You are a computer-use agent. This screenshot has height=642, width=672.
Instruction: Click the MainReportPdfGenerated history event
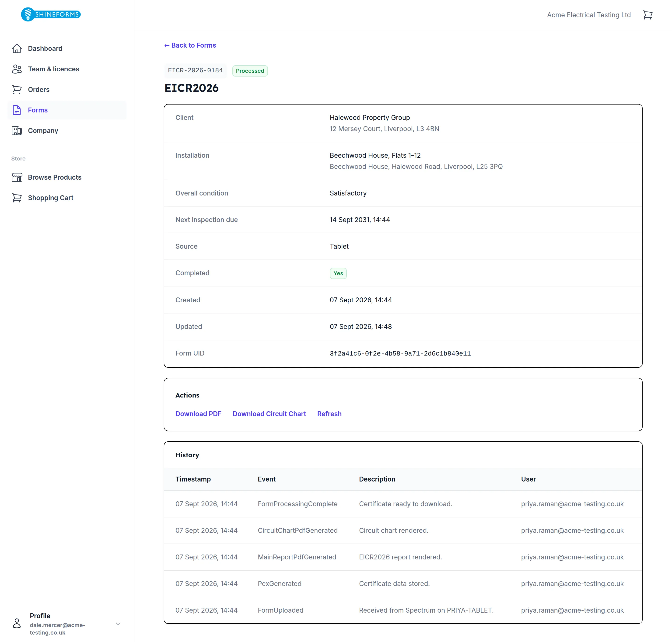tap(297, 557)
